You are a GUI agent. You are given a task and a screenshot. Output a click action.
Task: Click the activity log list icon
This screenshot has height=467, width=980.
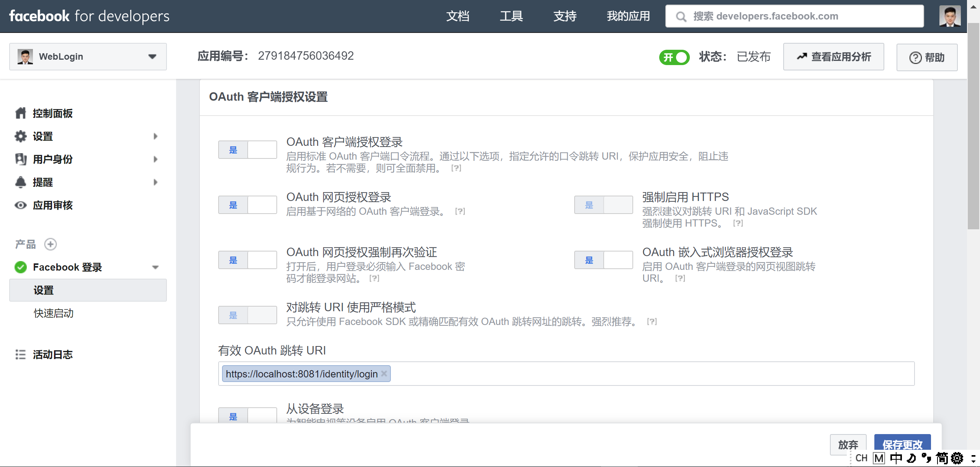tap(21, 354)
